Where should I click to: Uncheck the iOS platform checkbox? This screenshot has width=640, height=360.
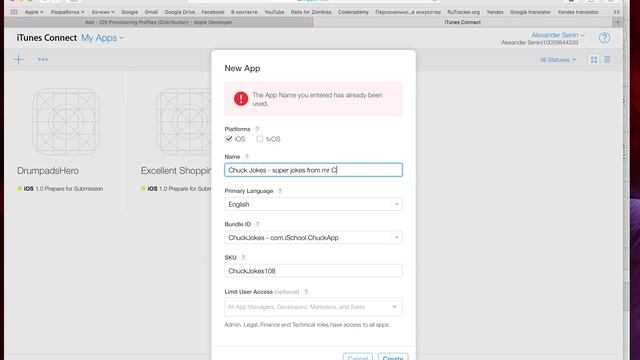point(229,139)
